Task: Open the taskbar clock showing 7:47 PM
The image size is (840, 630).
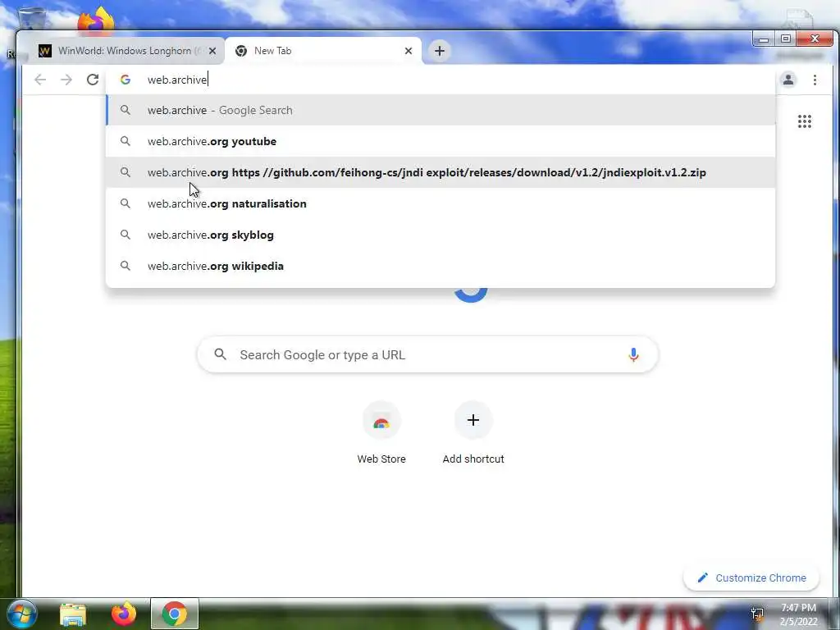Action: pos(798,614)
